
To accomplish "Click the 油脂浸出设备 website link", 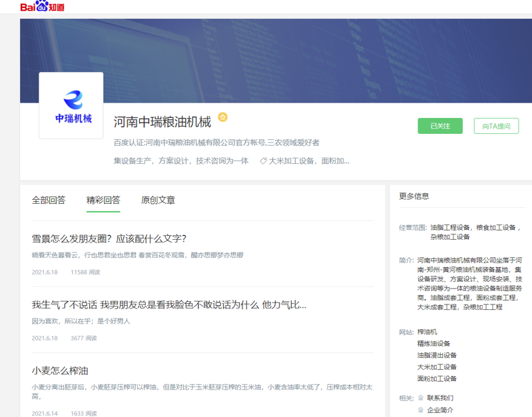I will tap(437, 355).
